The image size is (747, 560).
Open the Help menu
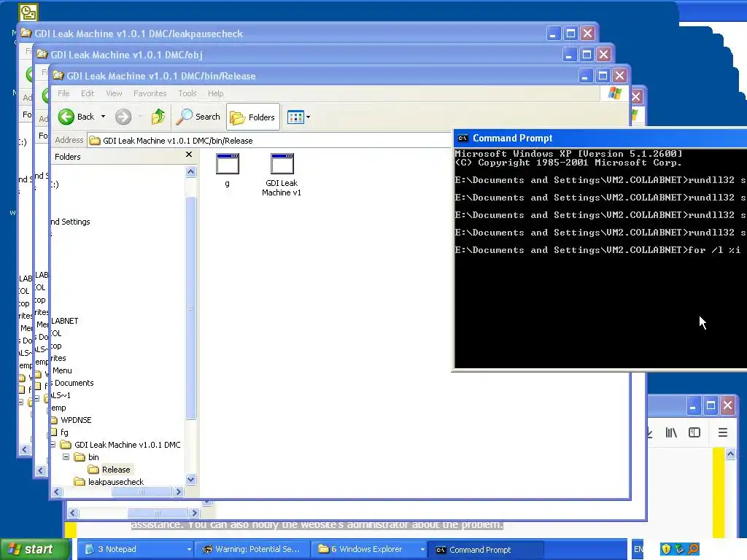(x=215, y=93)
